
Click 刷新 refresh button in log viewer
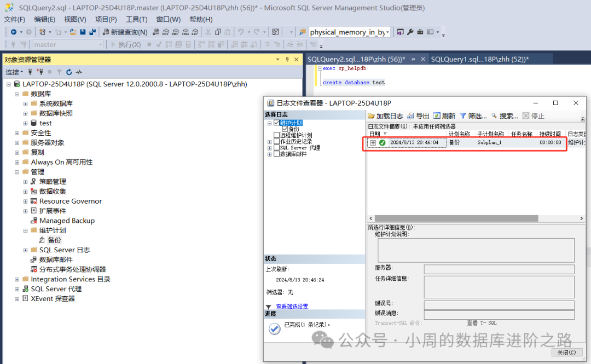[x=444, y=116]
